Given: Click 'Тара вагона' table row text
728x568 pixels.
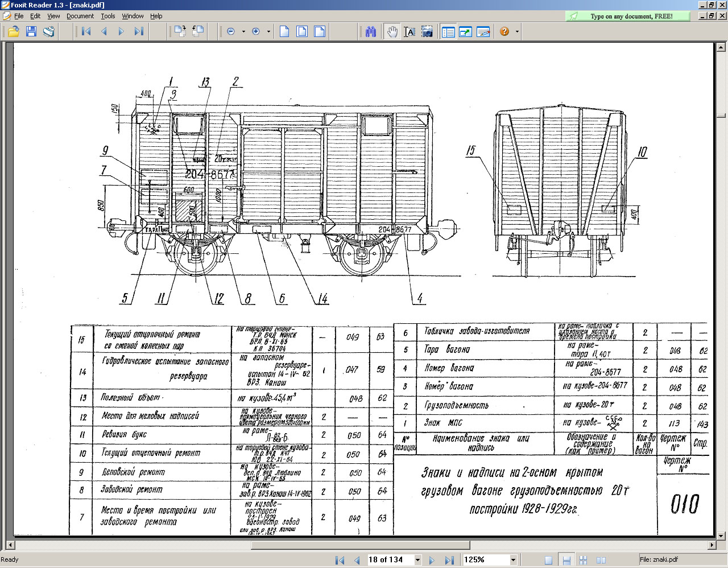Looking at the screenshot, I should tap(447, 349).
